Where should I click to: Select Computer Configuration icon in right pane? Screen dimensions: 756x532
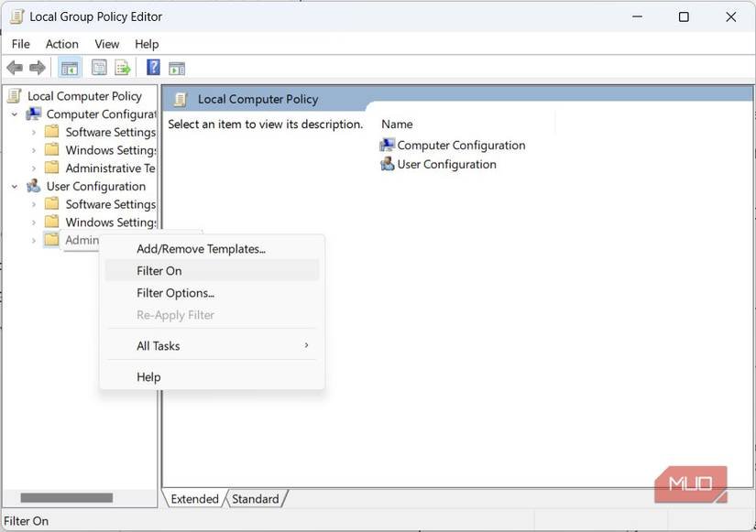click(388, 145)
